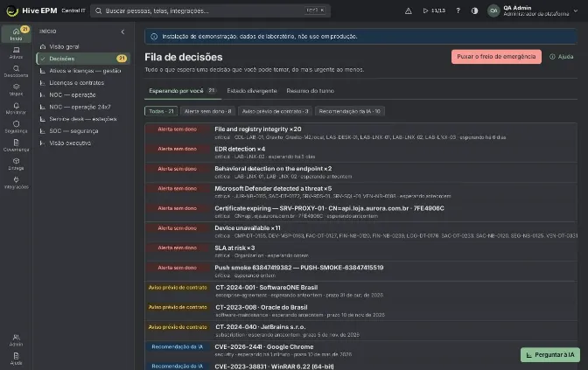Open CVE-2026-2441 · Google Chrome recommendation

point(360,350)
